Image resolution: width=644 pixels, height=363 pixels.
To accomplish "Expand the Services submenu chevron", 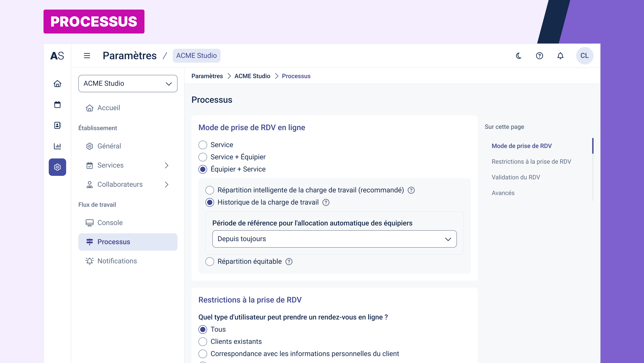I will pyautogui.click(x=166, y=165).
